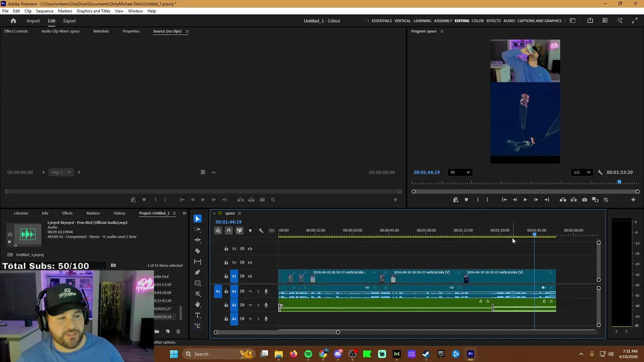Toggle Snap in the timeline

click(x=228, y=231)
